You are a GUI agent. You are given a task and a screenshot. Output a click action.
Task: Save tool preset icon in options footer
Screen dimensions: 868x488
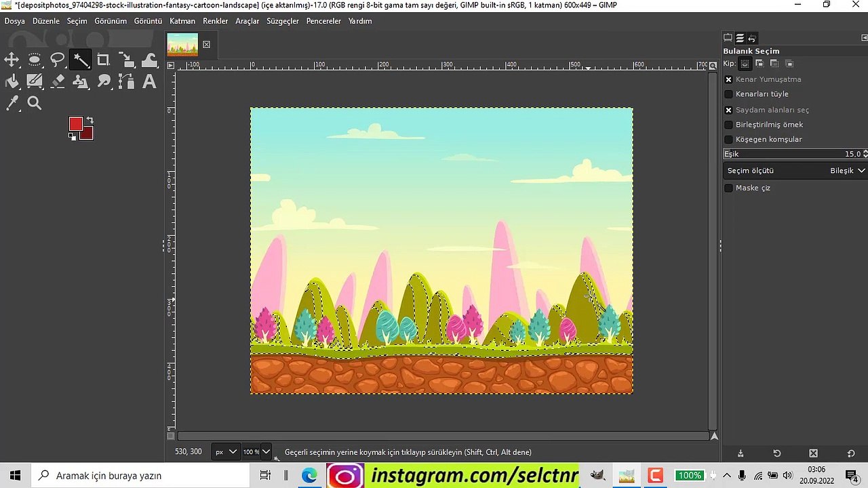click(x=741, y=453)
